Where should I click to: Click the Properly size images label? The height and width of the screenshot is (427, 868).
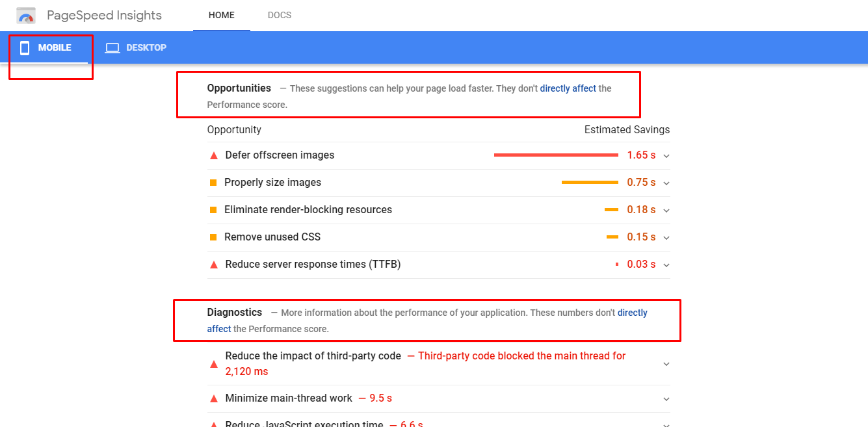click(272, 183)
